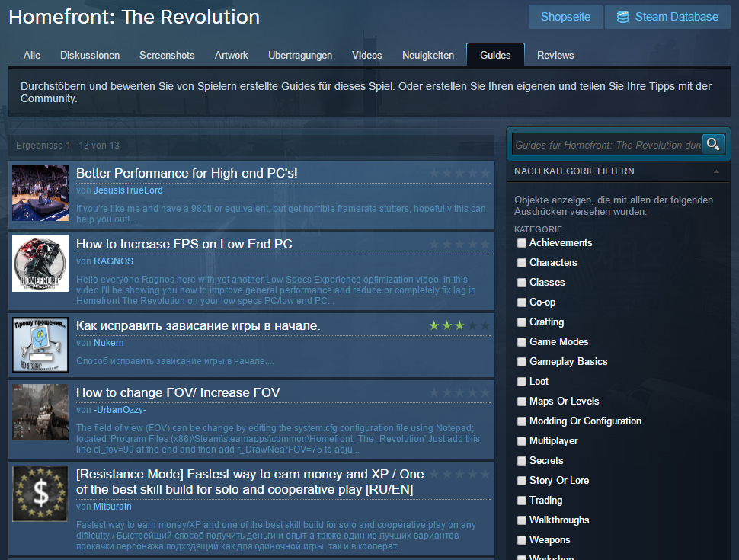Switch to the Diskussionen tab
Screen dimensions: 739x560
click(x=90, y=55)
